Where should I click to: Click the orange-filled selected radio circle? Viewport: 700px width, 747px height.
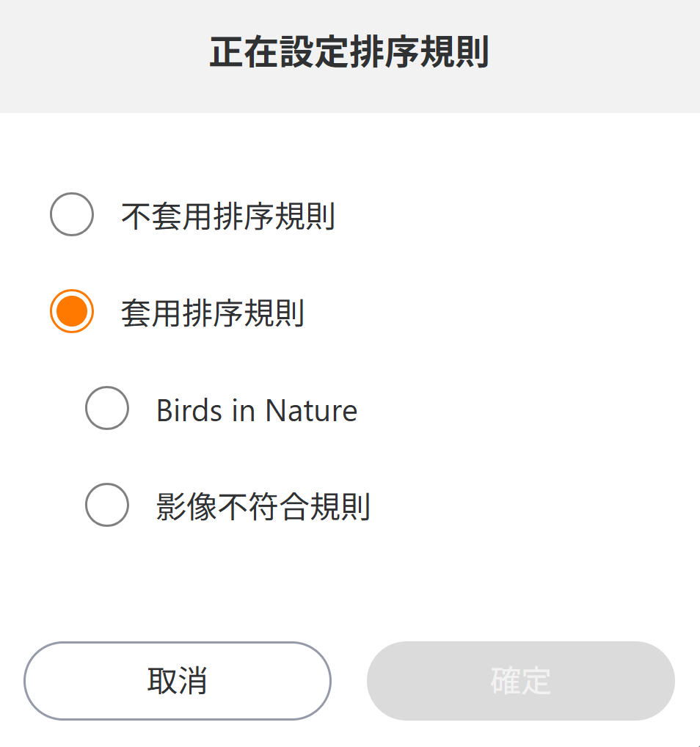tap(72, 311)
